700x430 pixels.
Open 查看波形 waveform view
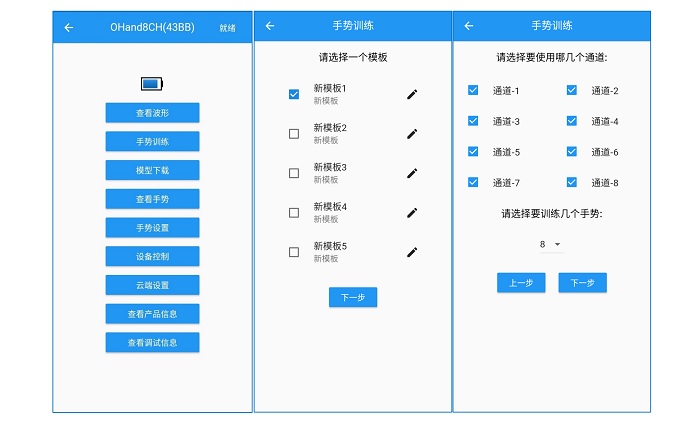point(152,113)
